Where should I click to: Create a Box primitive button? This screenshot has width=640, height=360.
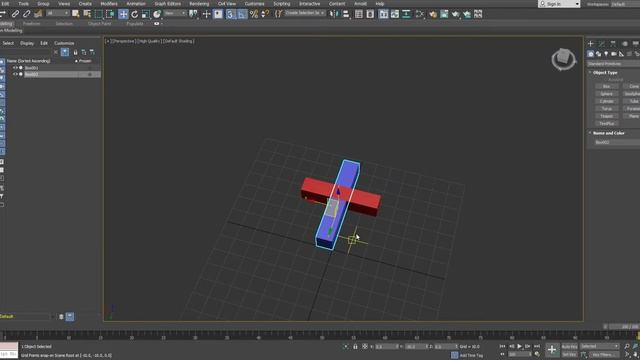[x=607, y=87]
